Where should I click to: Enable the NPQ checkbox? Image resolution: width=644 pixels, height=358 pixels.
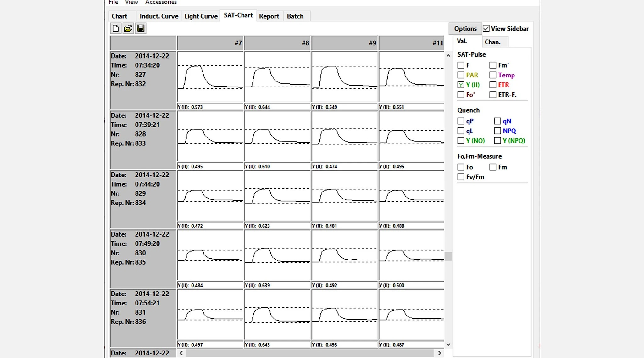(x=497, y=131)
